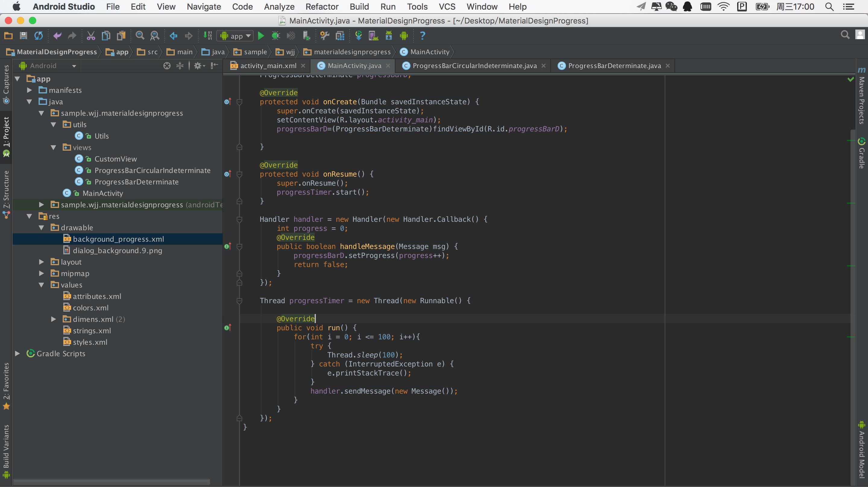Open the Analyze menu

click(279, 7)
